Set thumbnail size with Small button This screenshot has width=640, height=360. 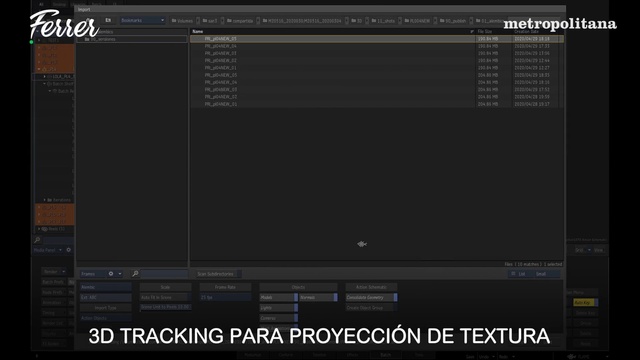click(x=547, y=274)
